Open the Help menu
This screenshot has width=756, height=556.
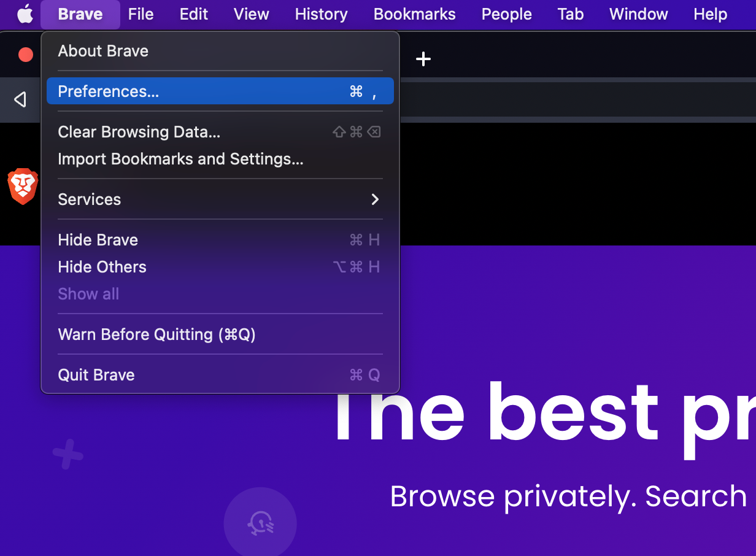(x=711, y=14)
